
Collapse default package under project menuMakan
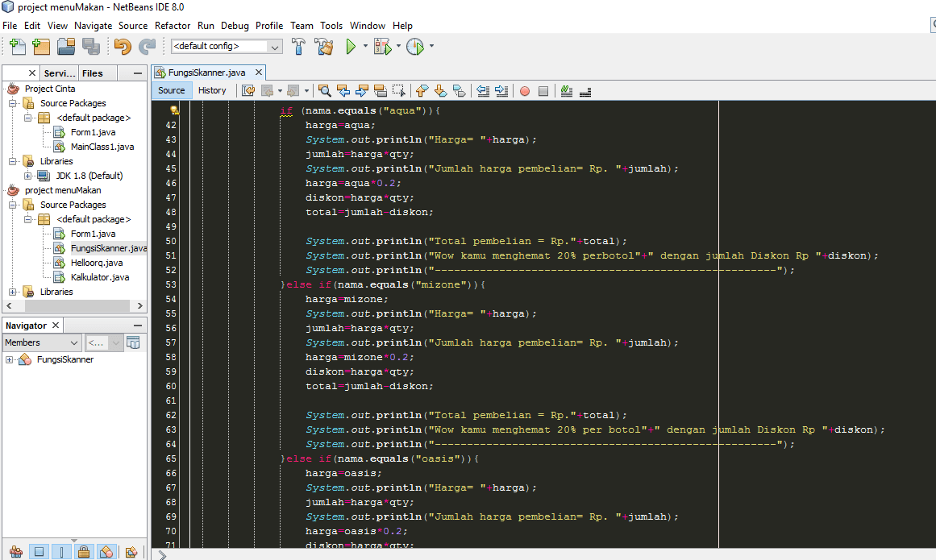pyautogui.click(x=27, y=219)
